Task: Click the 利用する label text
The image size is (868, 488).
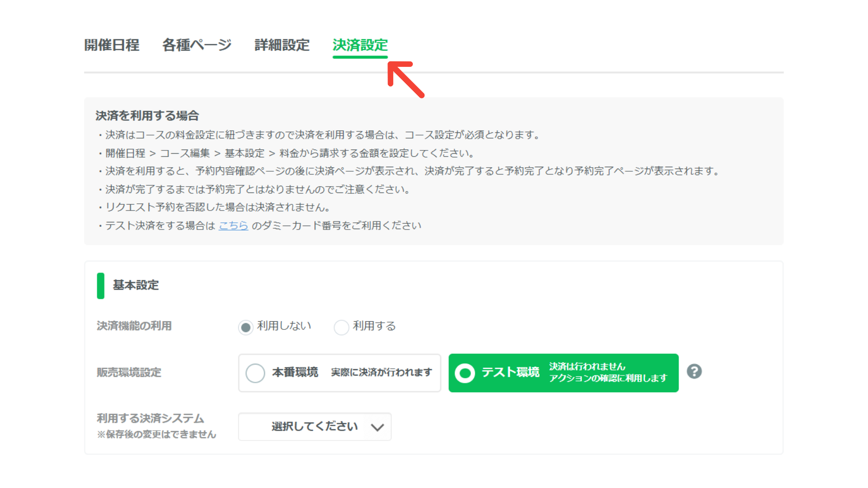Action: 374,326
